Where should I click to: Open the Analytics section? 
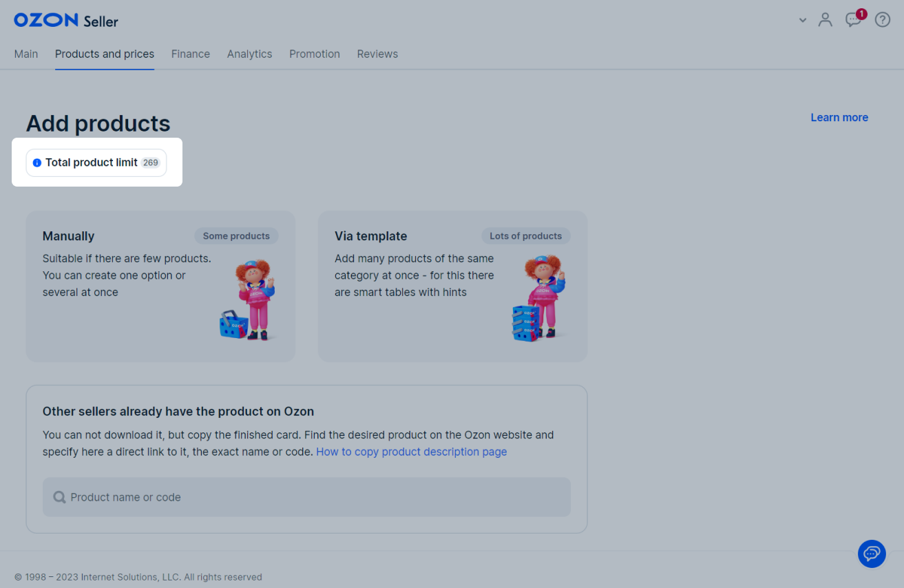click(249, 54)
